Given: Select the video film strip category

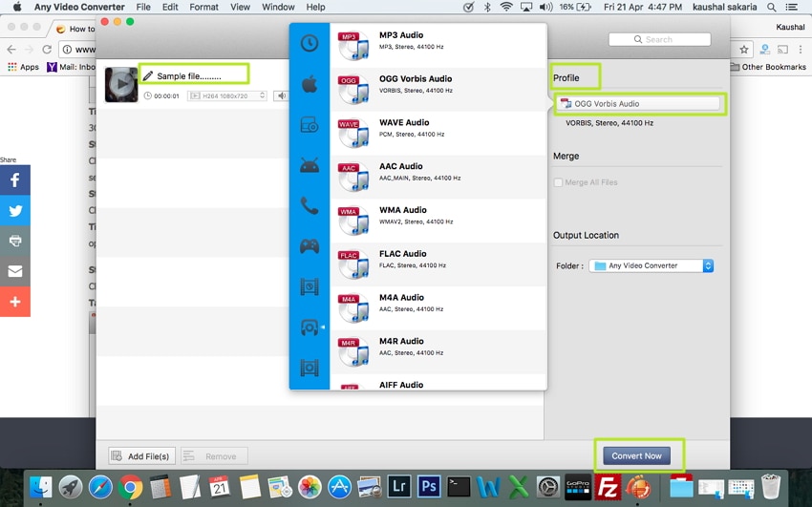Looking at the screenshot, I should tap(310, 286).
